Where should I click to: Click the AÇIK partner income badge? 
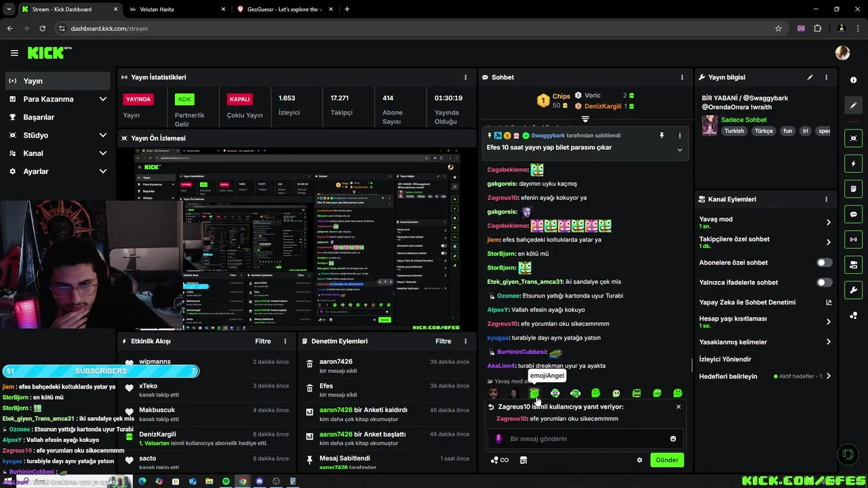(x=184, y=99)
